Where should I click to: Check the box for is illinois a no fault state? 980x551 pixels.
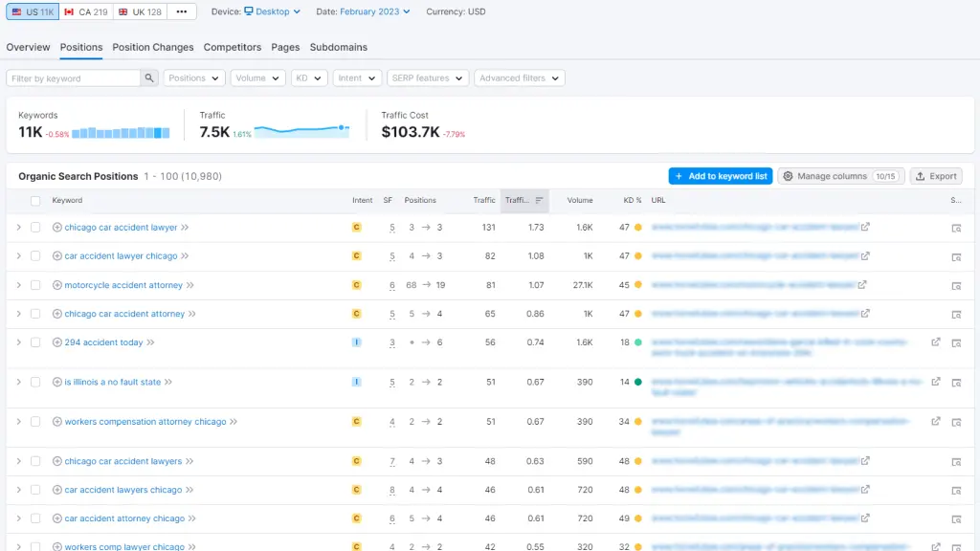(35, 382)
